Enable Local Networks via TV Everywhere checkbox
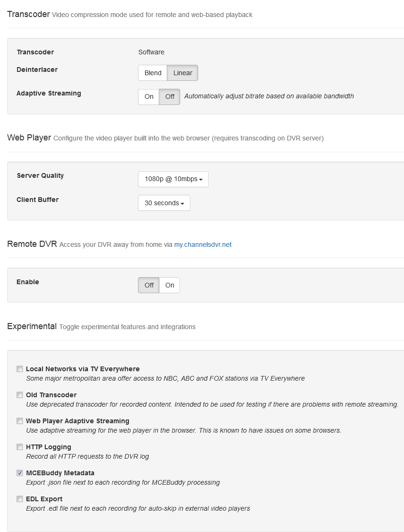 (x=20, y=369)
